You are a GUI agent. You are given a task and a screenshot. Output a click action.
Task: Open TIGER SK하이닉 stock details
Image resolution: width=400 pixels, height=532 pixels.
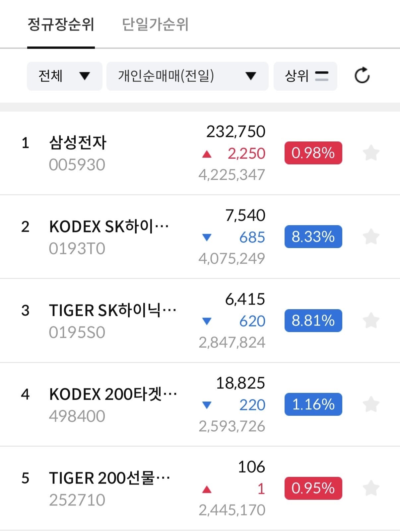(200, 320)
